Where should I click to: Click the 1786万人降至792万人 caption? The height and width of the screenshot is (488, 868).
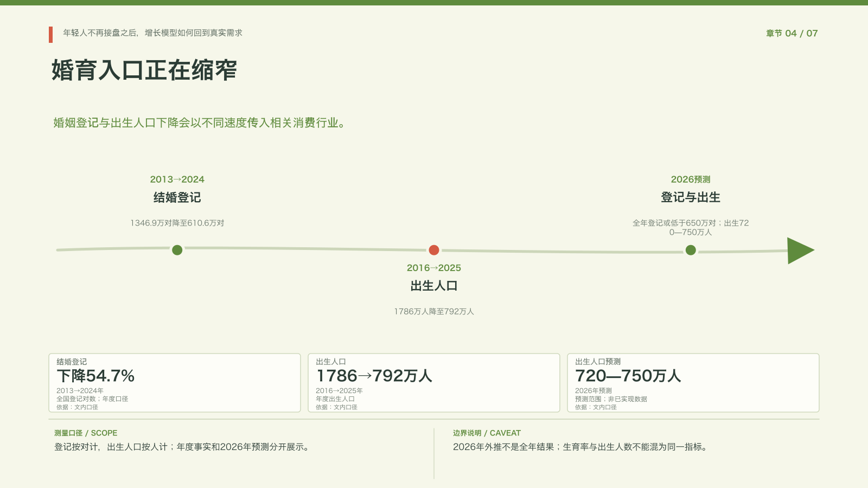(x=434, y=311)
